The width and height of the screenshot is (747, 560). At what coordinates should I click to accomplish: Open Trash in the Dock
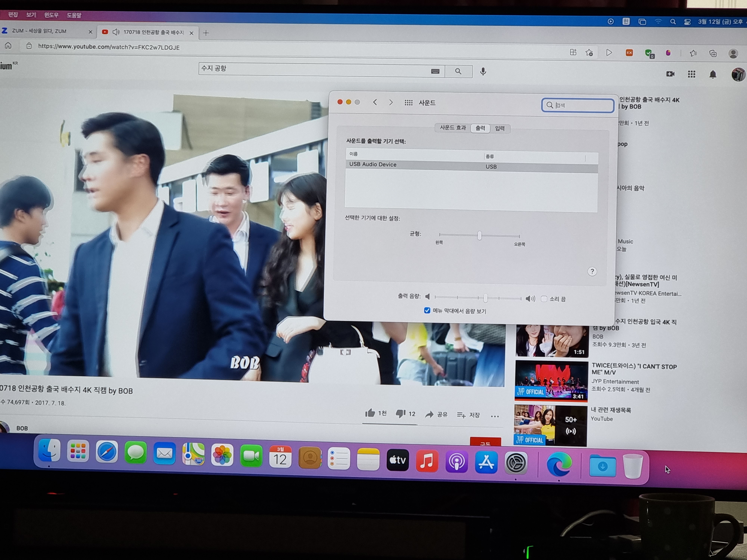(x=633, y=466)
